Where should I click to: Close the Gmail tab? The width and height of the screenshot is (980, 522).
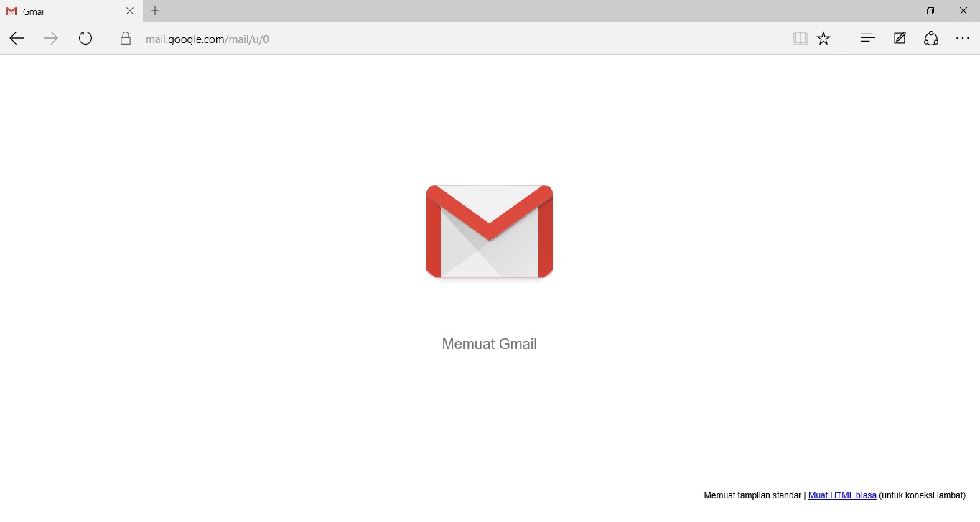[x=130, y=11]
